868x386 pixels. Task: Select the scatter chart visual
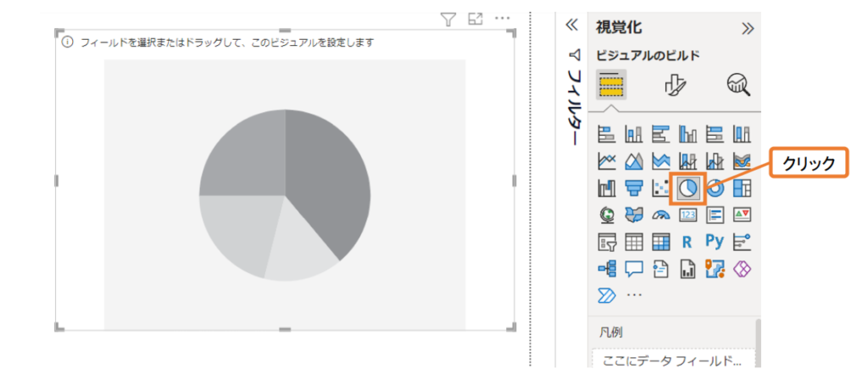click(661, 188)
